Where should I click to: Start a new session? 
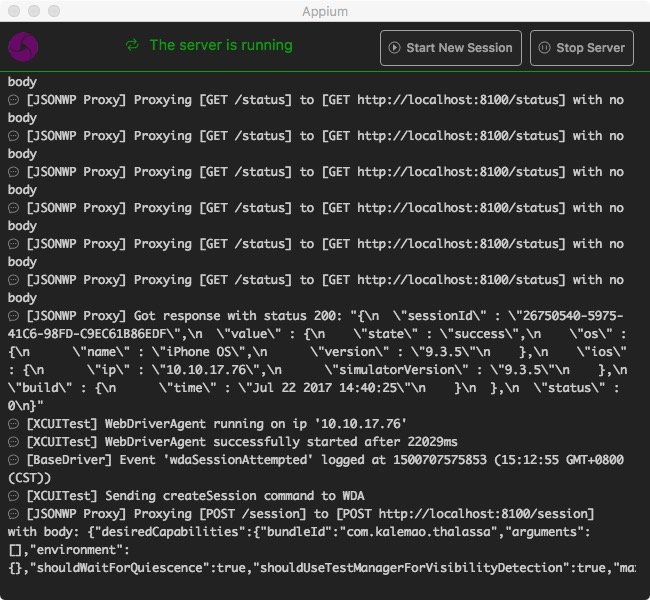pyautogui.click(x=451, y=48)
